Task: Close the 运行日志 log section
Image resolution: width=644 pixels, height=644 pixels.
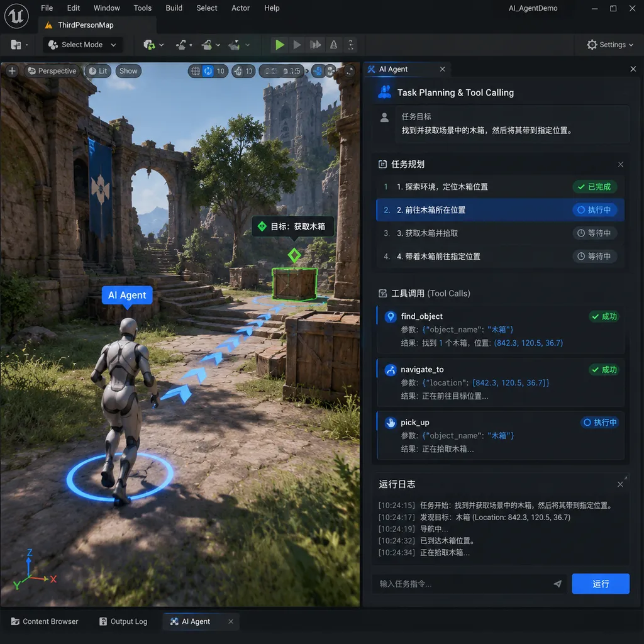Action: 620,485
